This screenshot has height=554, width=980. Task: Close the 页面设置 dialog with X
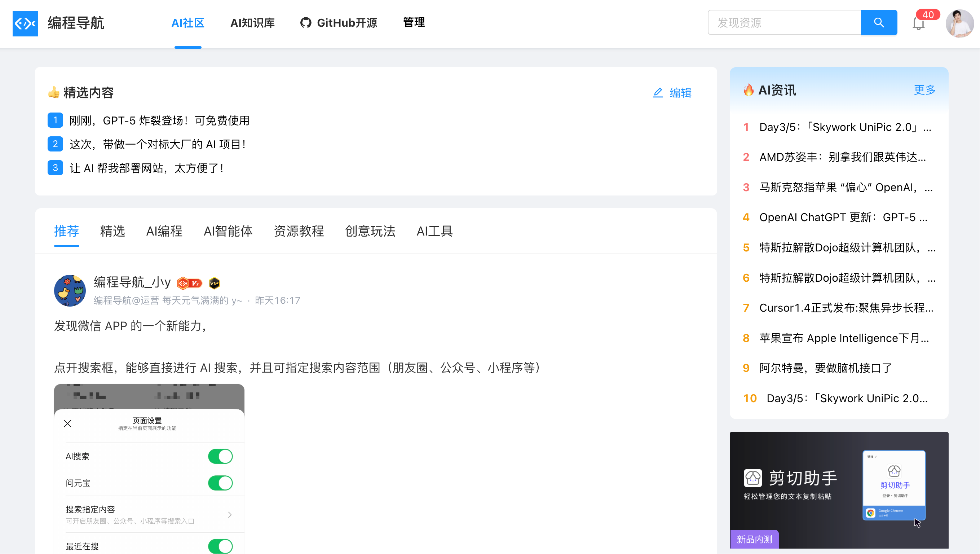pos(68,423)
